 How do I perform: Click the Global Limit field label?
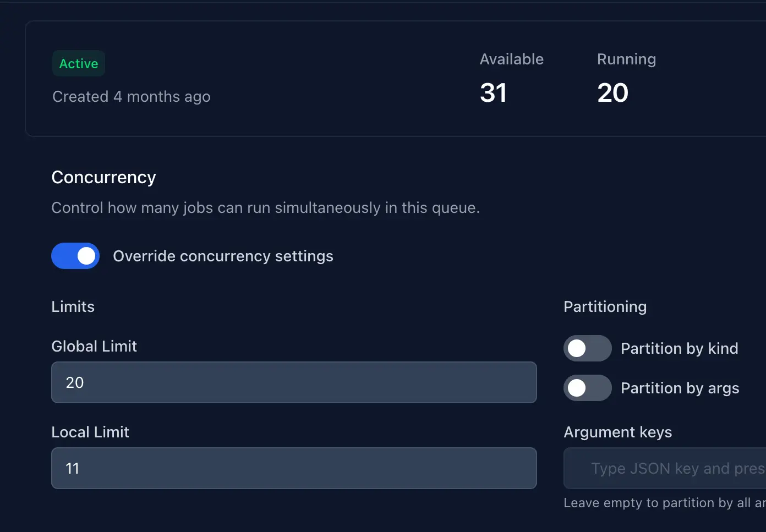point(94,346)
